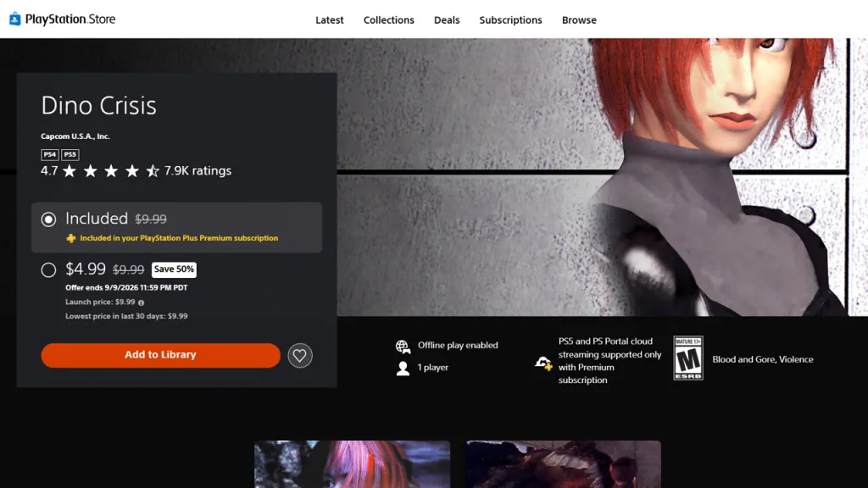The height and width of the screenshot is (488, 868).
Task: Click the Add to Library button
Action: coord(160,355)
